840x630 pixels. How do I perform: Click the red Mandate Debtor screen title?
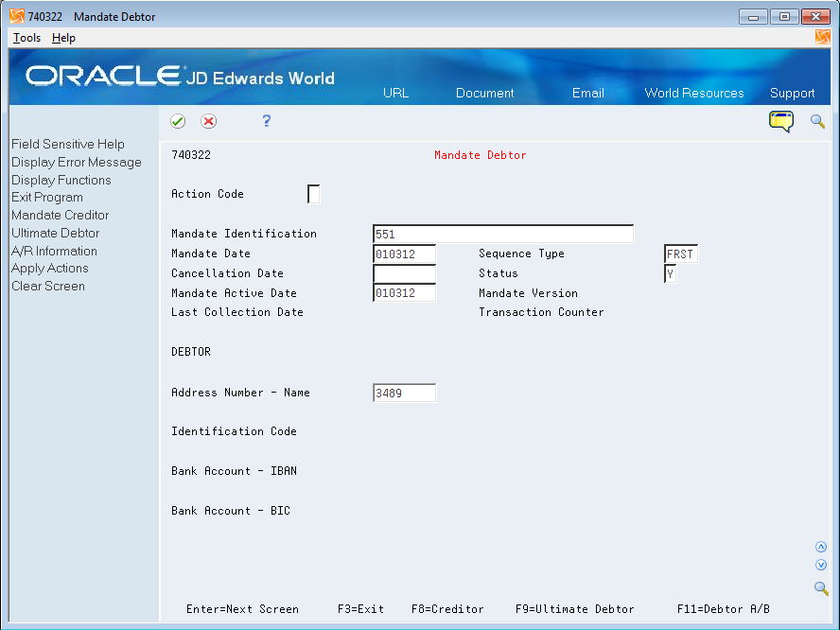coord(480,155)
